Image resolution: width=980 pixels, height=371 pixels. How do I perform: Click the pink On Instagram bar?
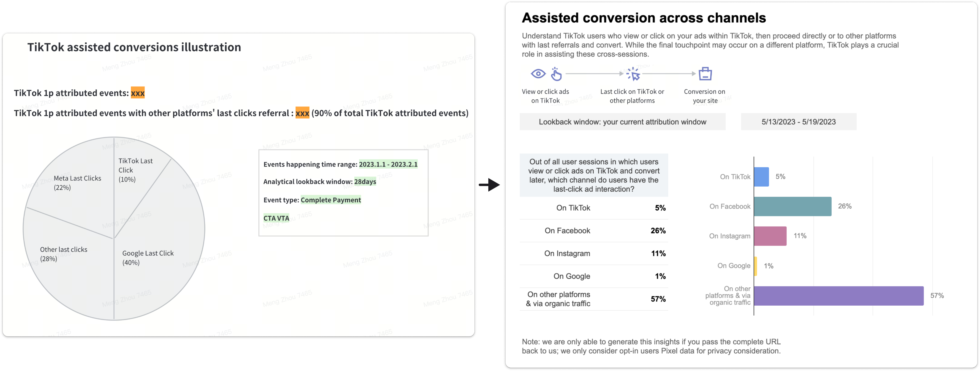pos(770,236)
